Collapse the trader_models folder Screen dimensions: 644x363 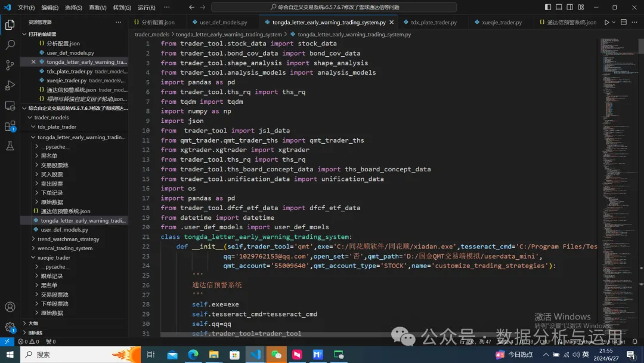[30, 118]
